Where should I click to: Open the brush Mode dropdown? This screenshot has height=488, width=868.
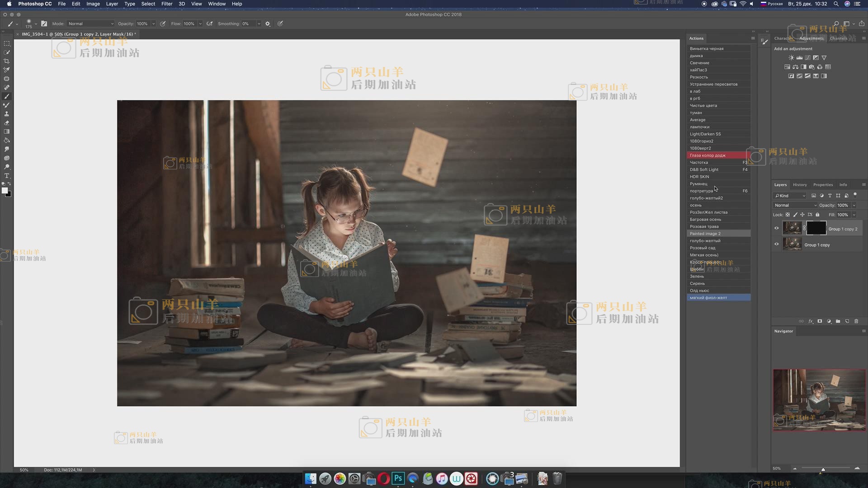click(90, 24)
